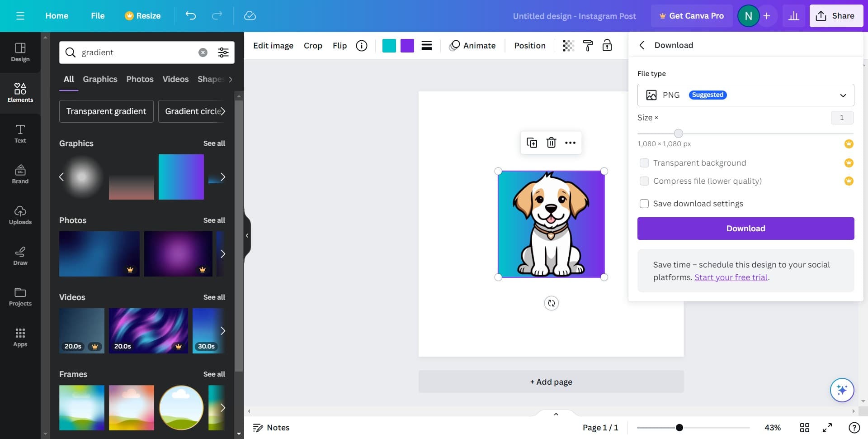Open the transparency checkerboard icon
Image resolution: width=868 pixels, height=439 pixels.
[568, 46]
